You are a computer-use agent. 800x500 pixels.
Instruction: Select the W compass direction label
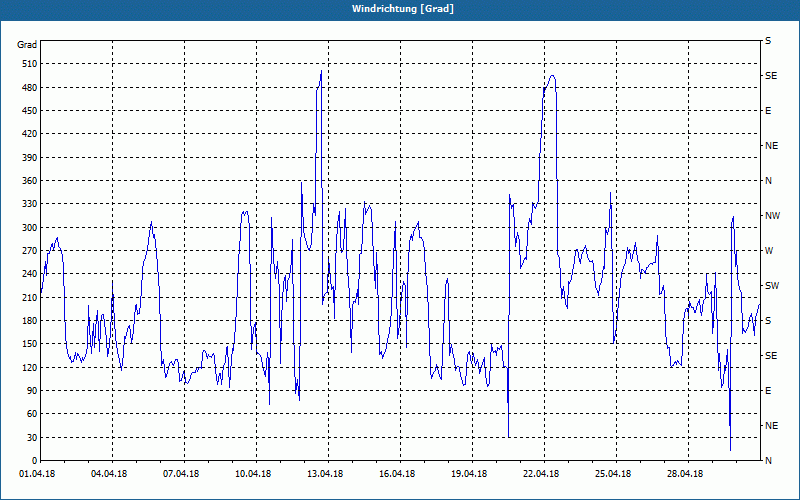(769, 251)
